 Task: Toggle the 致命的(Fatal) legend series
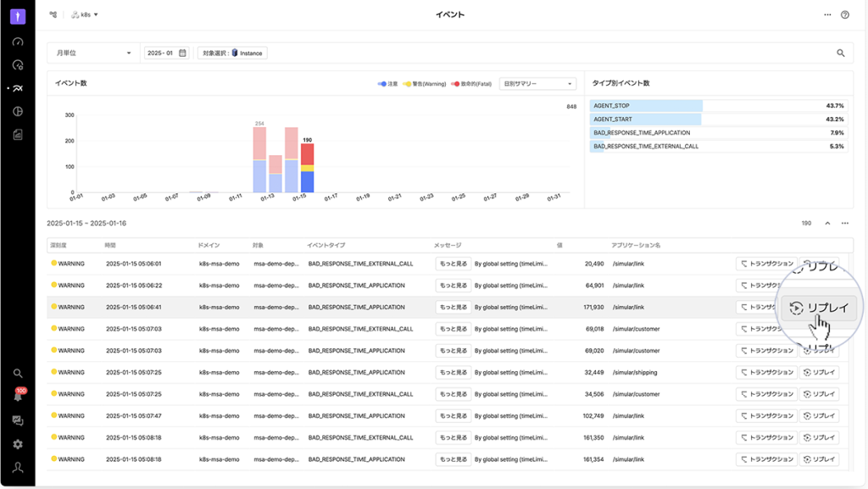(x=471, y=84)
